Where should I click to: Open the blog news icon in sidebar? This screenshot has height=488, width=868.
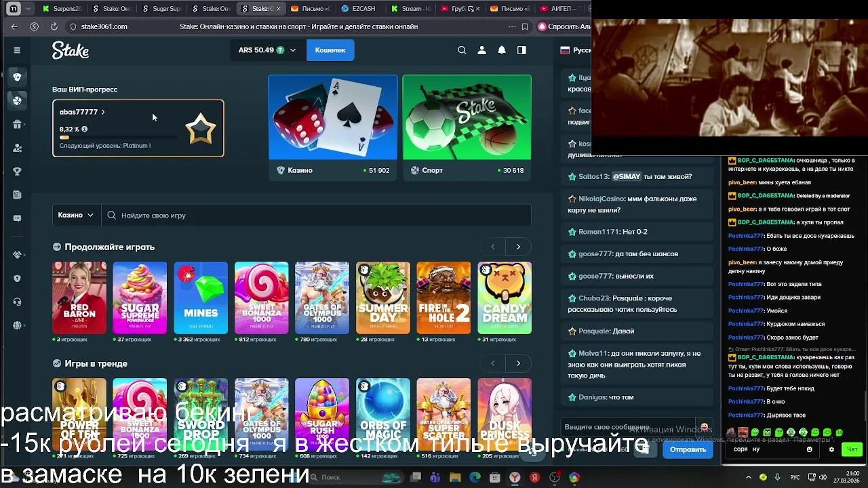(17, 195)
